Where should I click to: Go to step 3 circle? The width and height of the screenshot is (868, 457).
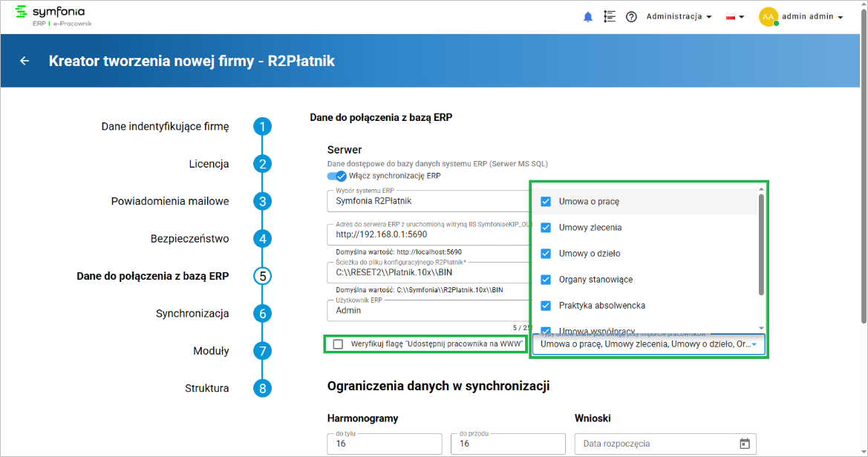coord(262,201)
